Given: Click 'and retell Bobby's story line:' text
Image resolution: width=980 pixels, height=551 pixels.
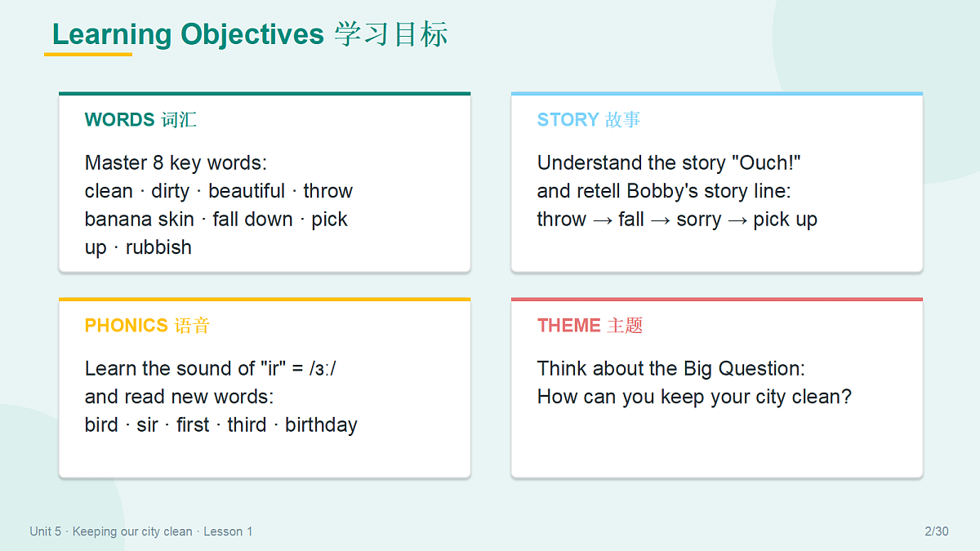Looking at the screenshot, I should [664, 191].
